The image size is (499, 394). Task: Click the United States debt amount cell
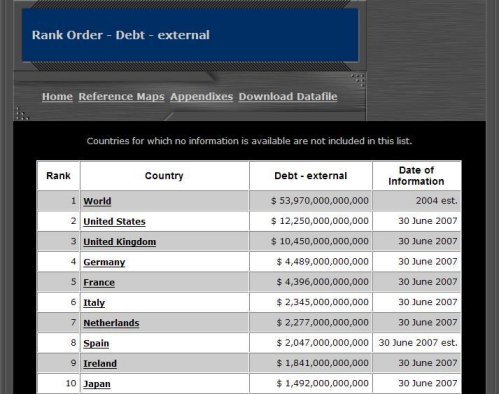(311, 221)
